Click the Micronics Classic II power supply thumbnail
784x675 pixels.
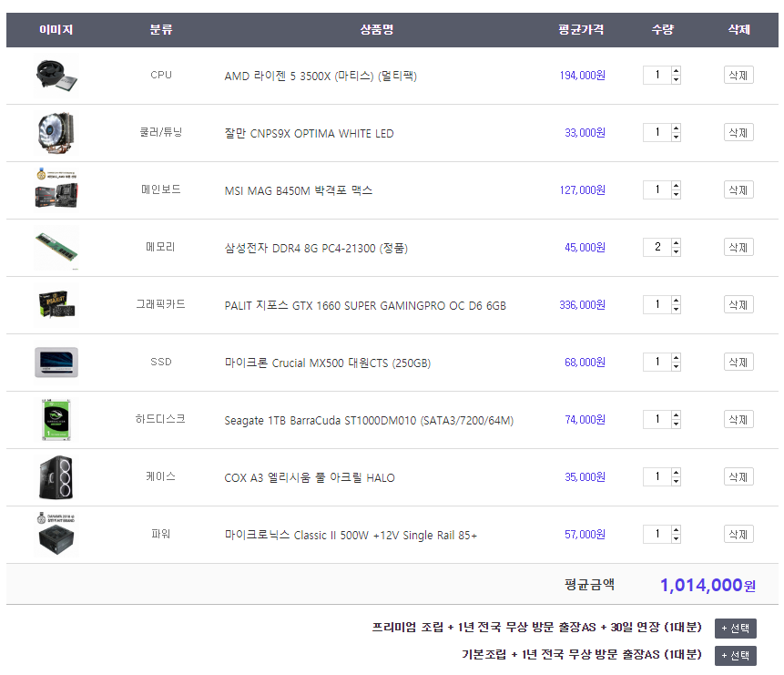coord(56,535)
